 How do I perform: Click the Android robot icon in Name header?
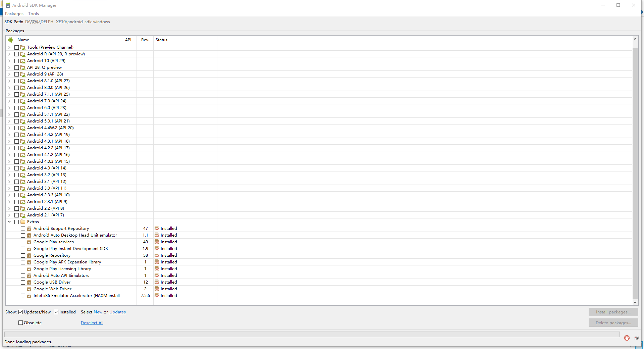pos(11,40)
